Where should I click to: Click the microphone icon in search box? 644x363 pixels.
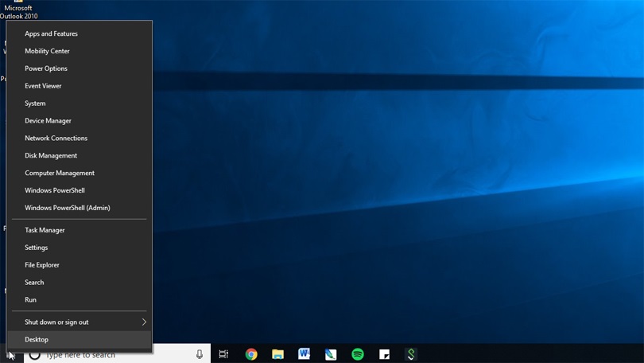200,354
